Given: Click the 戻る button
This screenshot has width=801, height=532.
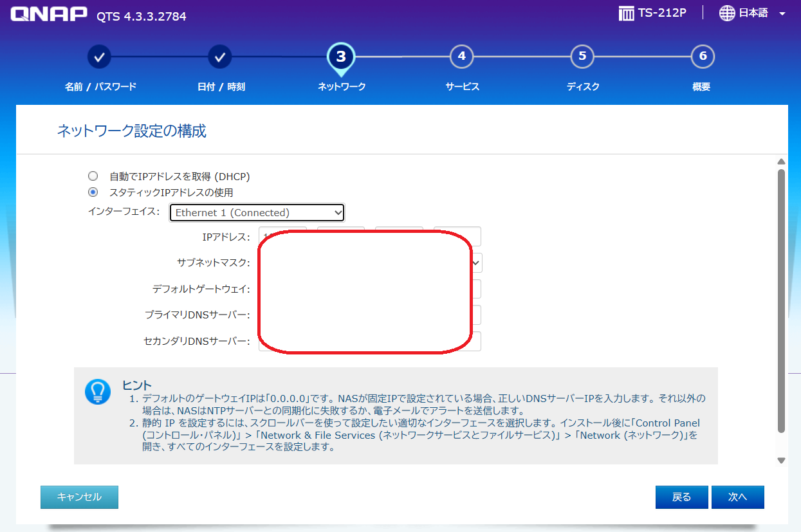Looking at the screenshot, I should (x=681, y=497).
